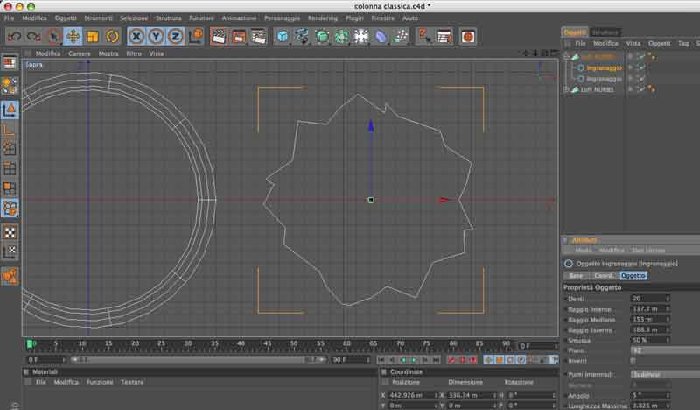Enable Points mode in the left palette

point(9,148)
